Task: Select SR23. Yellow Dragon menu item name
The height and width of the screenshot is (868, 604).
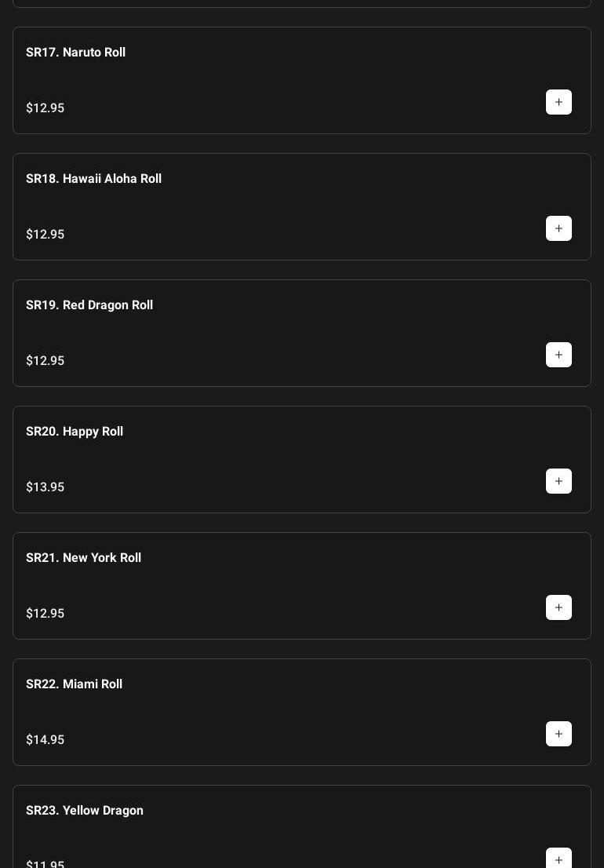Action: [x=84, y=811]
